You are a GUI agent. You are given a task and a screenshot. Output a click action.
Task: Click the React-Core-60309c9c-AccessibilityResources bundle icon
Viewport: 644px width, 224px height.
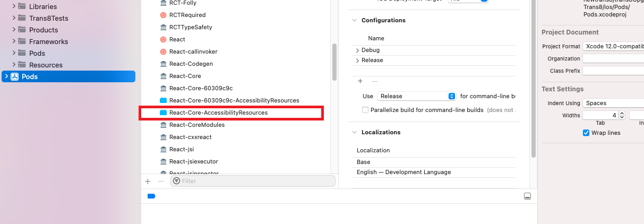164,100
